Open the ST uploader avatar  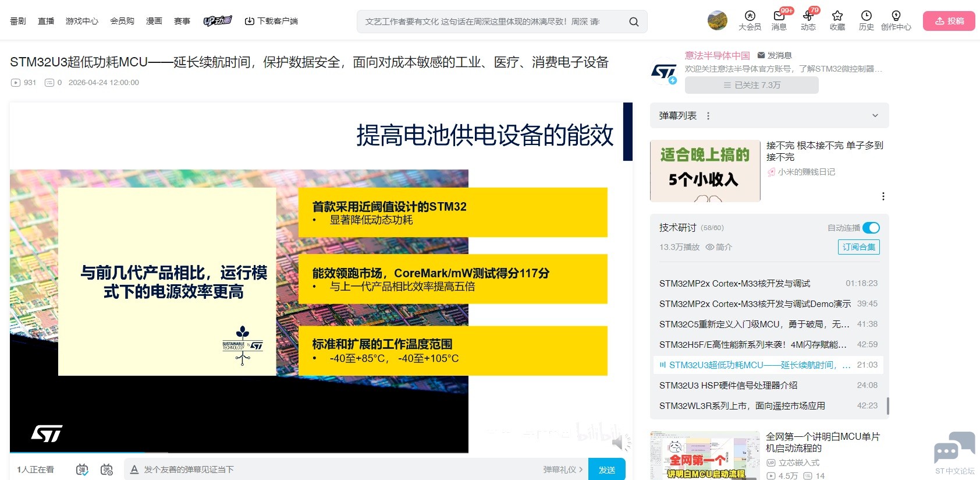664,72
